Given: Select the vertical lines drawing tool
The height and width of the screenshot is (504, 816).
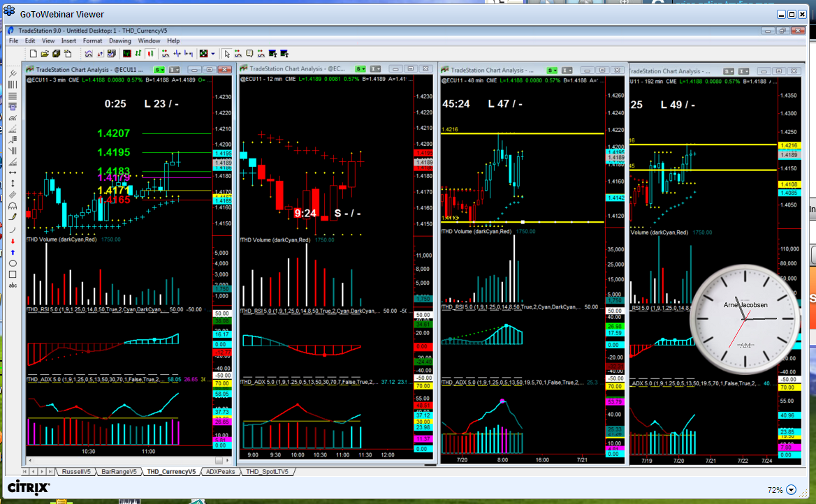Looking at the screenshot, I should click(x=13, y=84).
